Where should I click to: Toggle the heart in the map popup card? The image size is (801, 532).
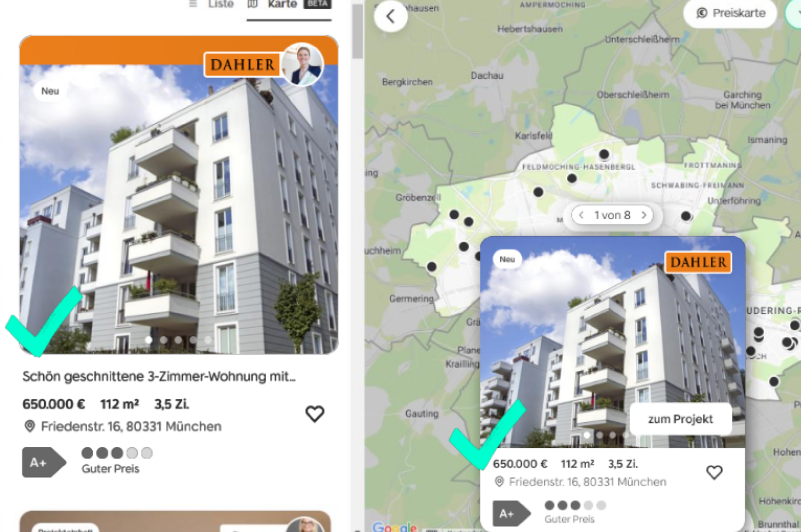click(714, 472)
